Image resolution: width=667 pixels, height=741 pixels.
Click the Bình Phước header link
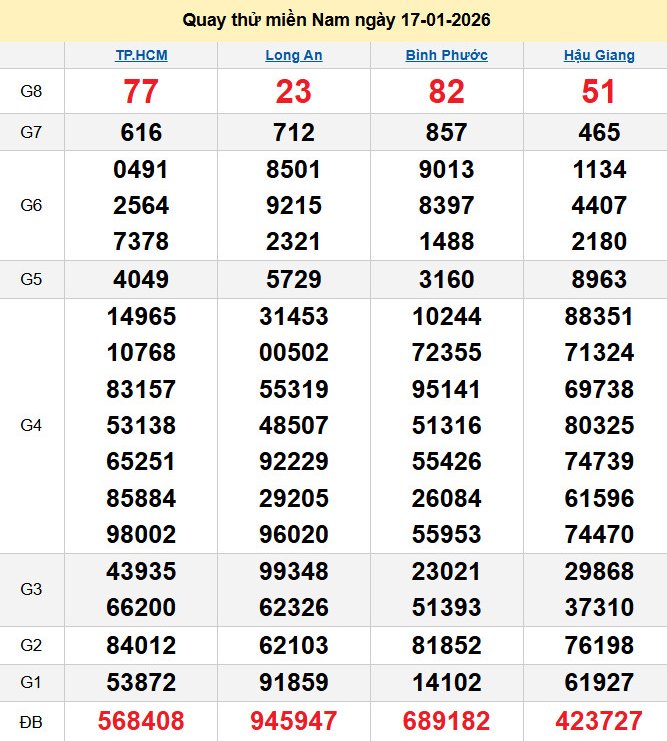(x=446, y=55)
